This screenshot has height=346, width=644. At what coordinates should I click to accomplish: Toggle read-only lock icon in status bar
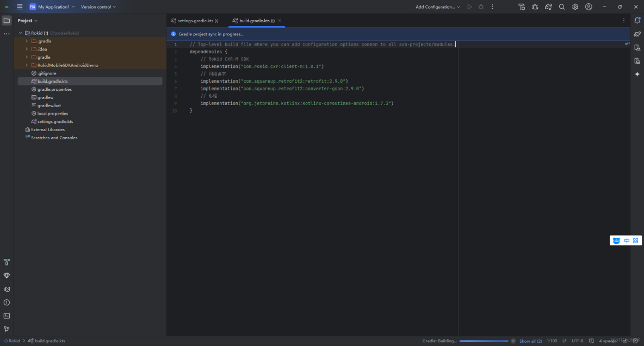pos(624,341)
